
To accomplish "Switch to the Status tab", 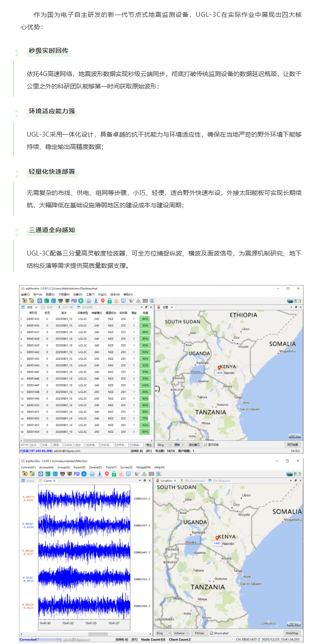I will (x=29, y=480).
